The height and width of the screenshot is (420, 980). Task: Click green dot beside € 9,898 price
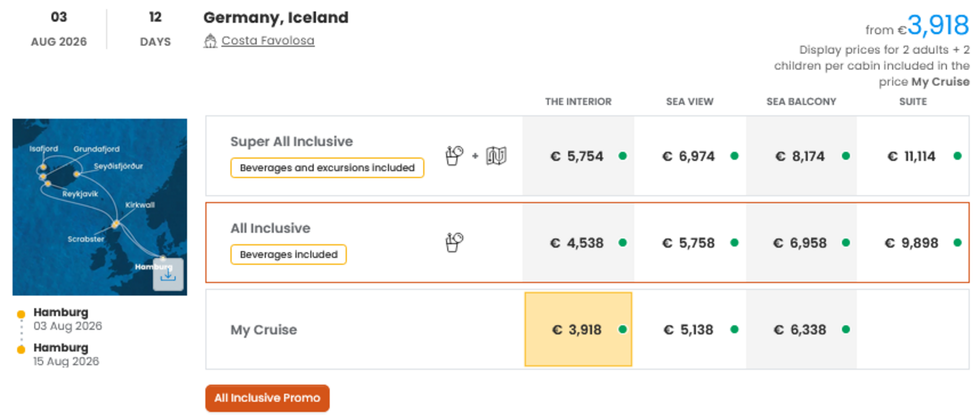click(957, 243)
